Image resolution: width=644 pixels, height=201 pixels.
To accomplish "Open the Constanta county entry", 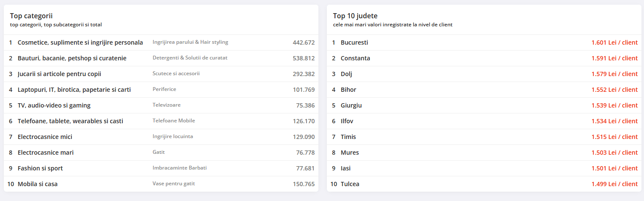I will pyautogui.click(x=355, y=58).
